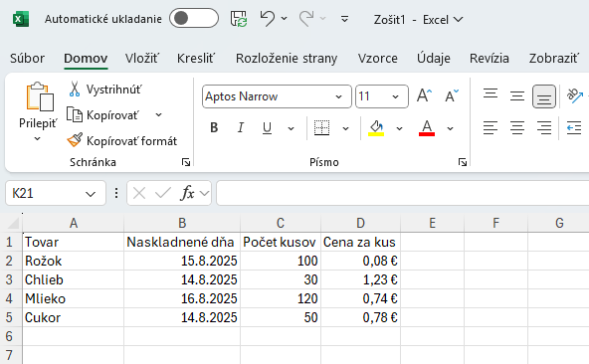Open Písmo group dialog launcher
This screenshot has height=364, width=589.
click(x=463, y=162)
